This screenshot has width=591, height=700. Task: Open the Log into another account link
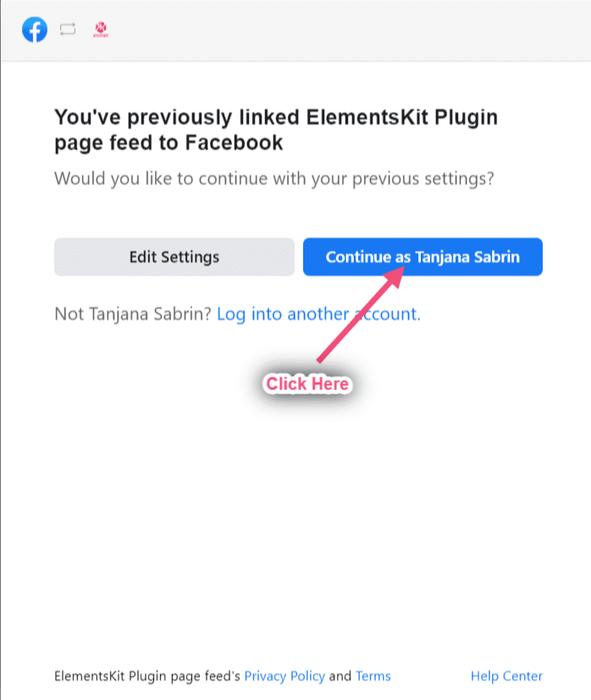(318, 314)
